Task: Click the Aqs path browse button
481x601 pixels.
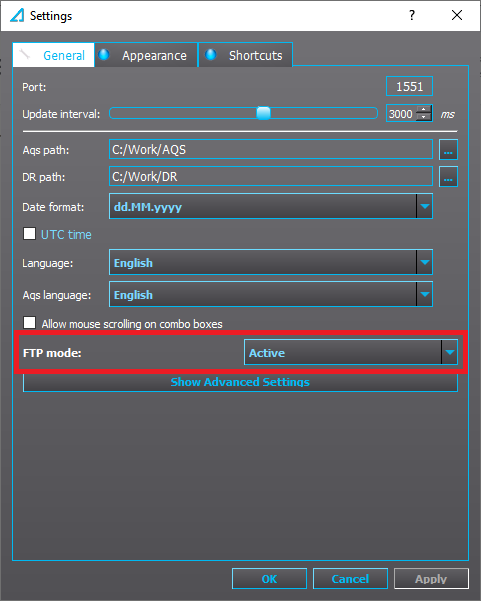Action: 448,149
